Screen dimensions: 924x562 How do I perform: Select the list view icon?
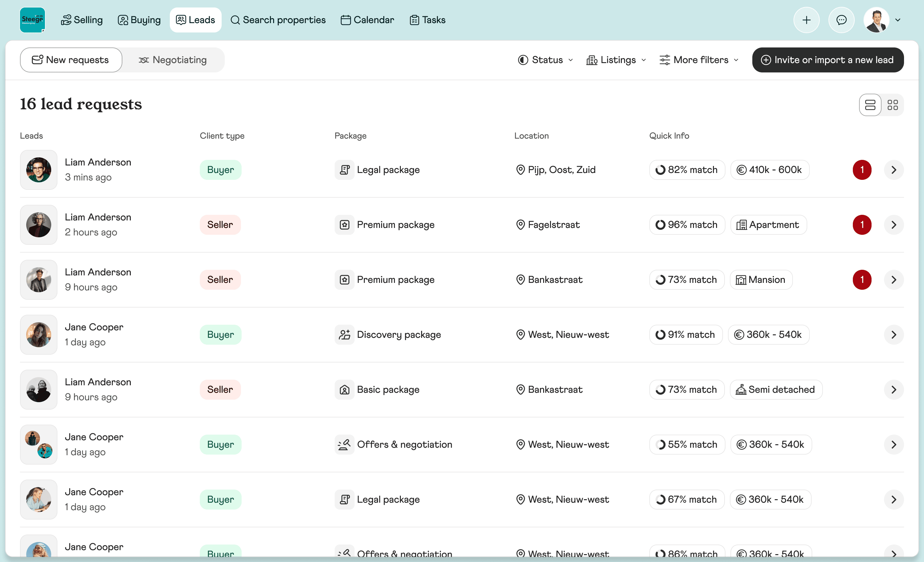tap(870, 105)
